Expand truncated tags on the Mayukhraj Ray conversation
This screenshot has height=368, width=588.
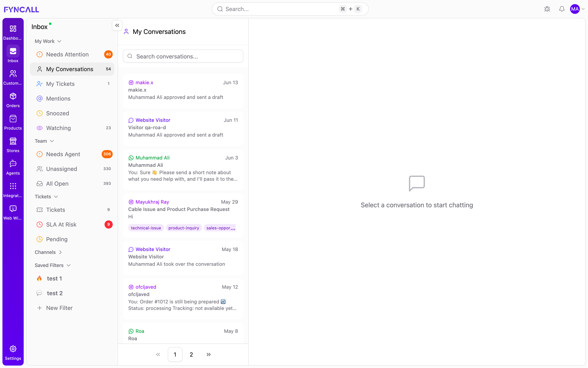coord(233,228)
